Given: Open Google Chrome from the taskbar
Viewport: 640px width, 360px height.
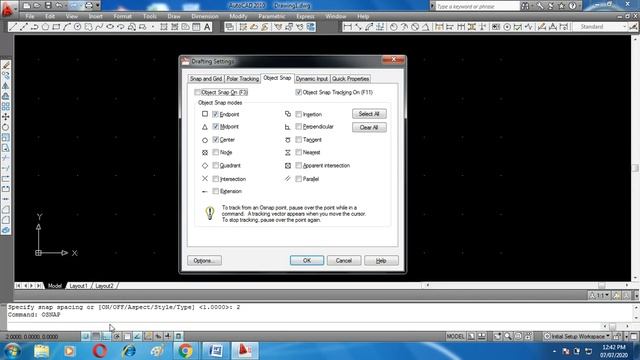Looking at the screenshot, I should point(185,351).
